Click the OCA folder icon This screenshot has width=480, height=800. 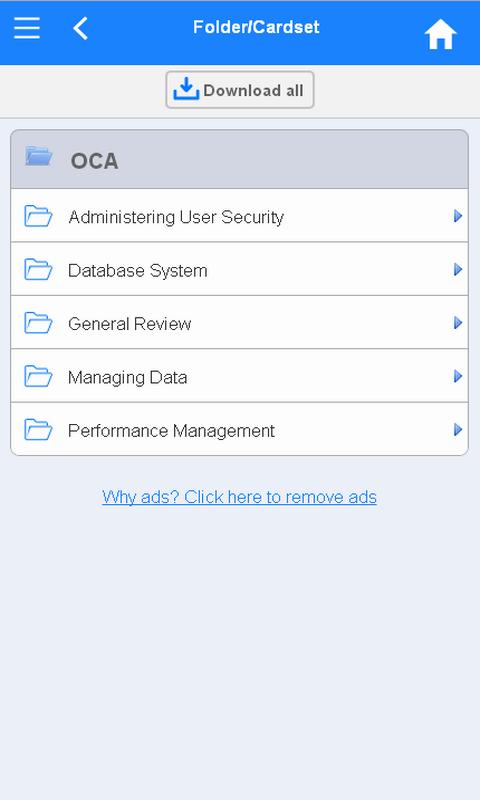click(x=39, y=156)
